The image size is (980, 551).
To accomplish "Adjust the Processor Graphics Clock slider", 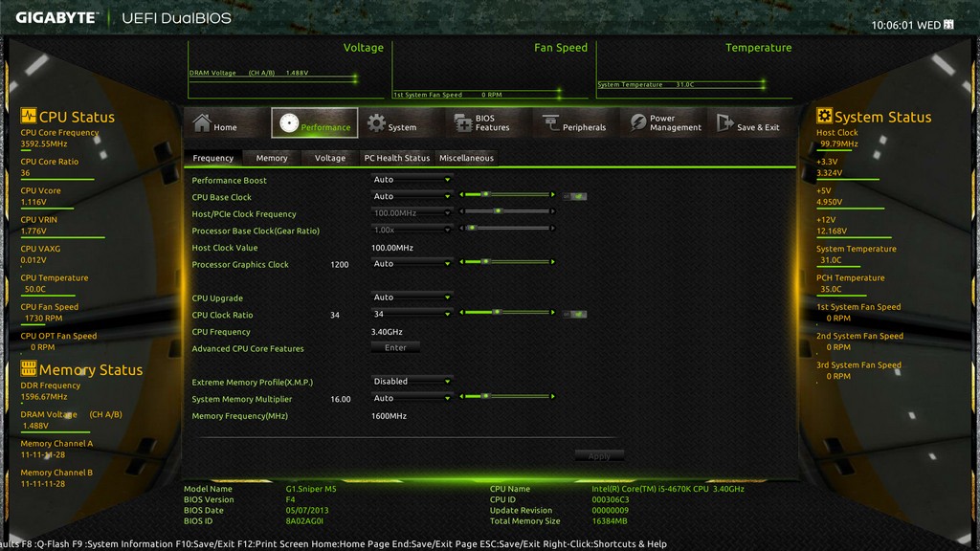I will tap(507, 262).
